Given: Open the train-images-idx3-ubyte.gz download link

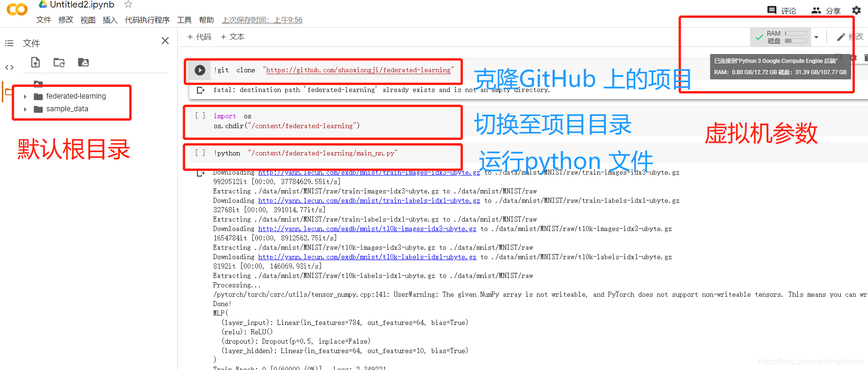Looking at the screenshot, I should click(x=369, y=173).
